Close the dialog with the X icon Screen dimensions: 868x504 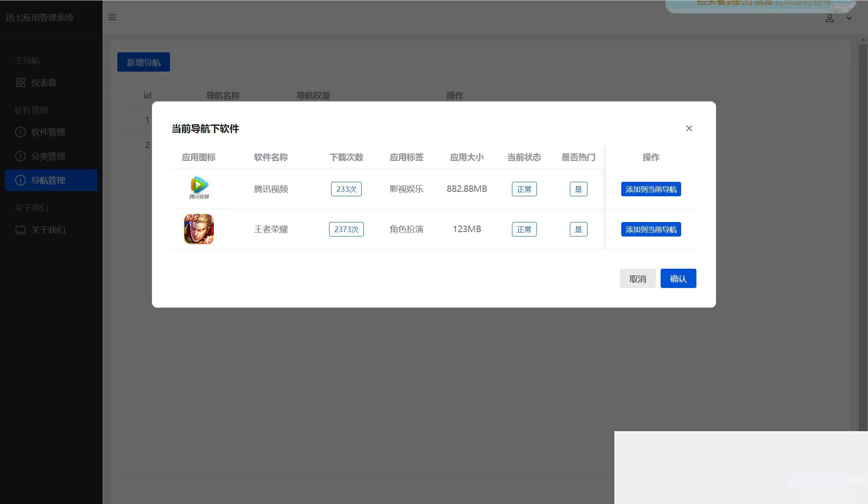689,128
